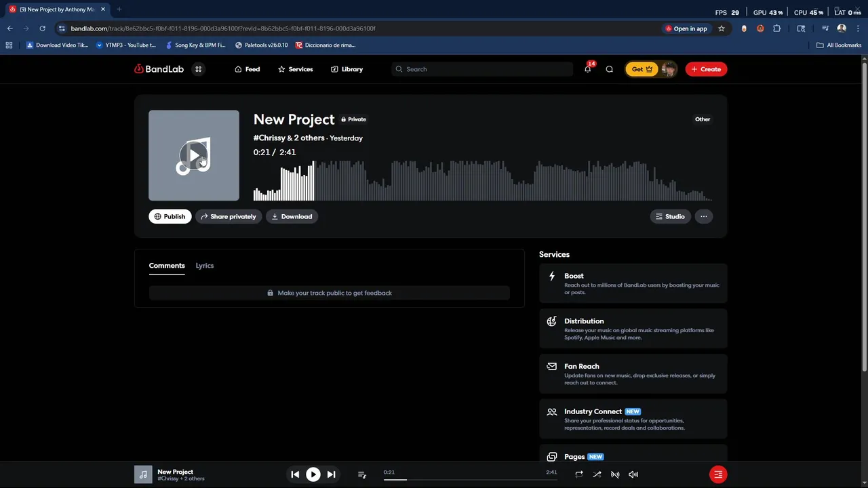Seek on the bottom player progress bar
The image size is (868, 488).
coord(470,479)
